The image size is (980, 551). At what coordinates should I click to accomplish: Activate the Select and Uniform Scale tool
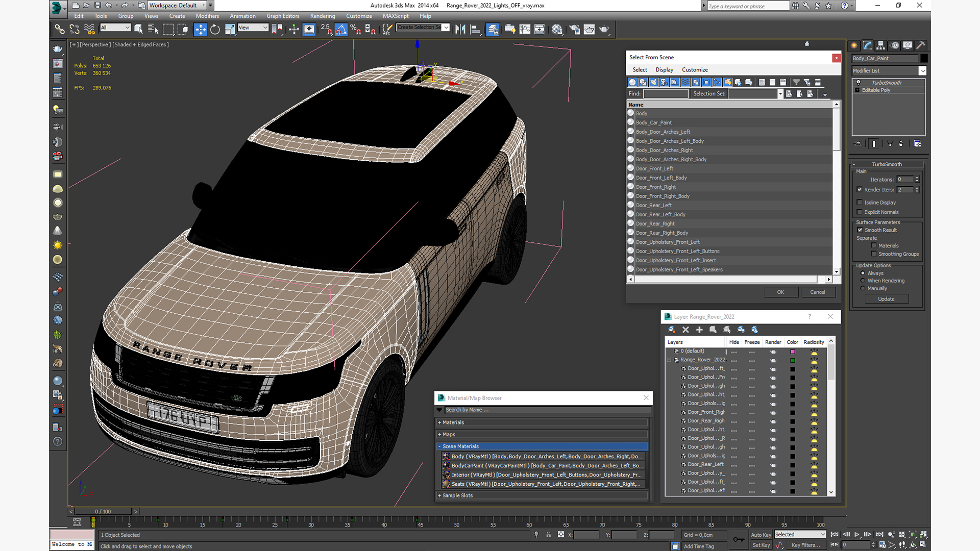click(230, 30)
